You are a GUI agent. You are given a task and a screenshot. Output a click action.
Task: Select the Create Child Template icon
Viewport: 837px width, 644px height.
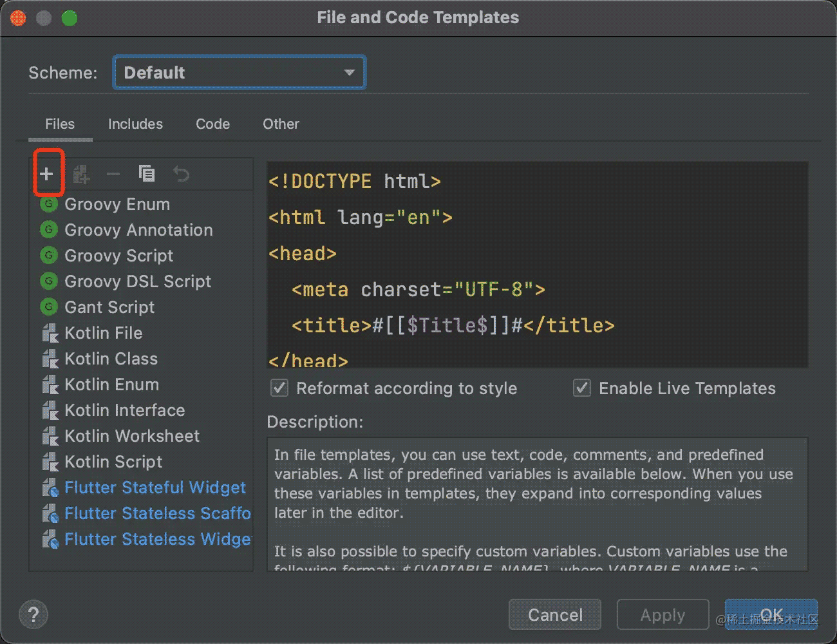pyautogui.click(x=80, y=173)
